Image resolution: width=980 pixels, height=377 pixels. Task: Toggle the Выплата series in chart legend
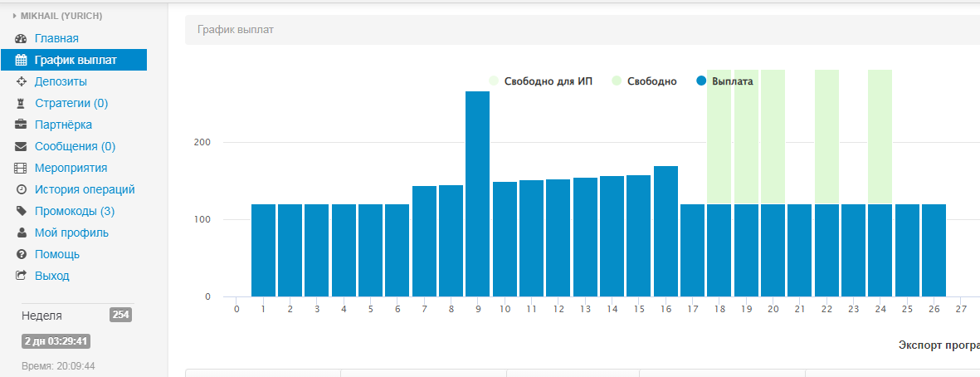click(x=724, y=81)
